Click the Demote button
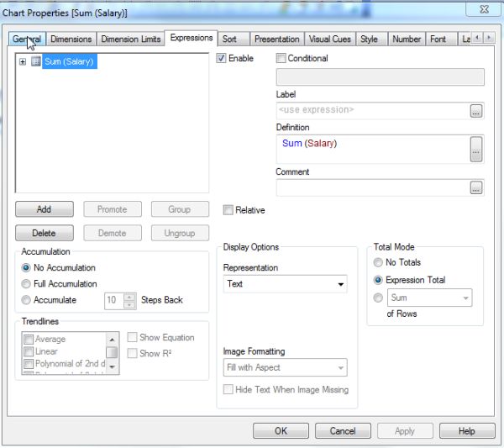504x448 pixels. tap(113, 233)
